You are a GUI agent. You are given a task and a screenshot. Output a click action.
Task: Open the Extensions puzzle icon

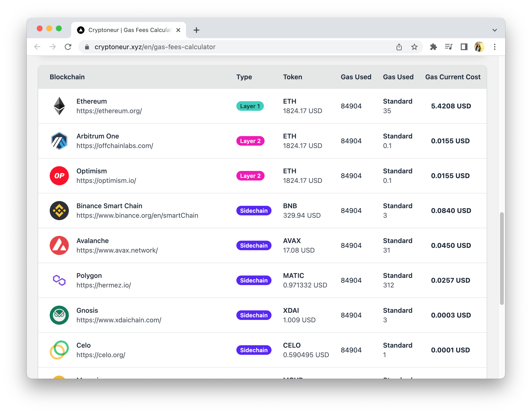coord(433,47)
